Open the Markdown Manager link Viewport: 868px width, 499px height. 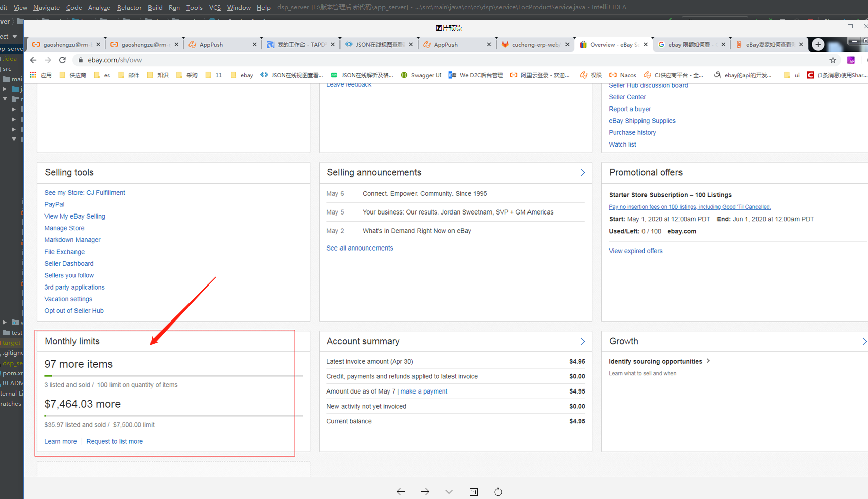72,240
